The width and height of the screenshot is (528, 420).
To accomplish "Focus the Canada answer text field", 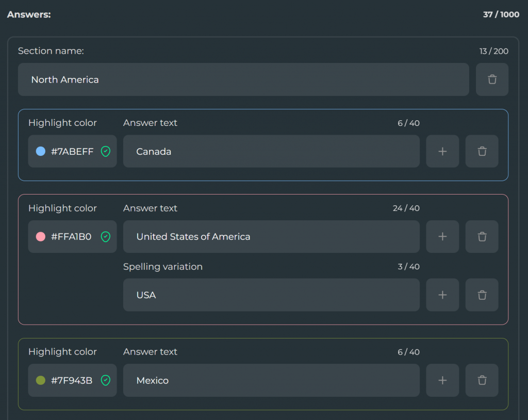I will point(271,151).
